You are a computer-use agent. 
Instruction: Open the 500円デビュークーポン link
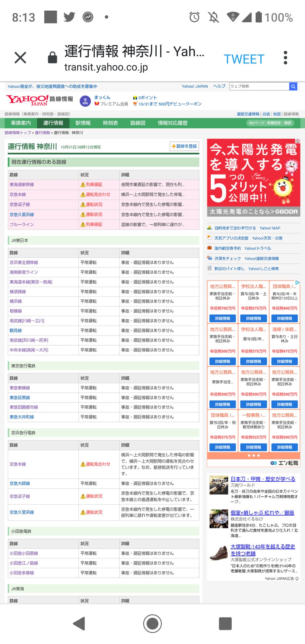(170, 104)
